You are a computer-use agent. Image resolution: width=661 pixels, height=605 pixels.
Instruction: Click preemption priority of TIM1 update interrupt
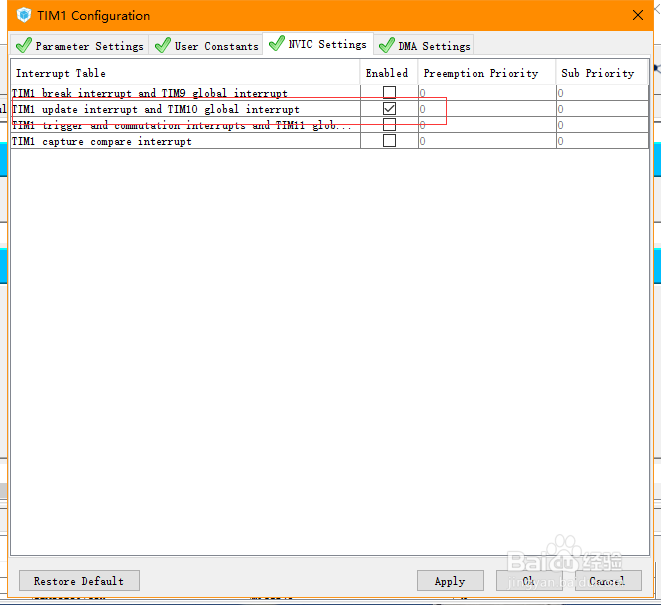click(x=487, y=109)
